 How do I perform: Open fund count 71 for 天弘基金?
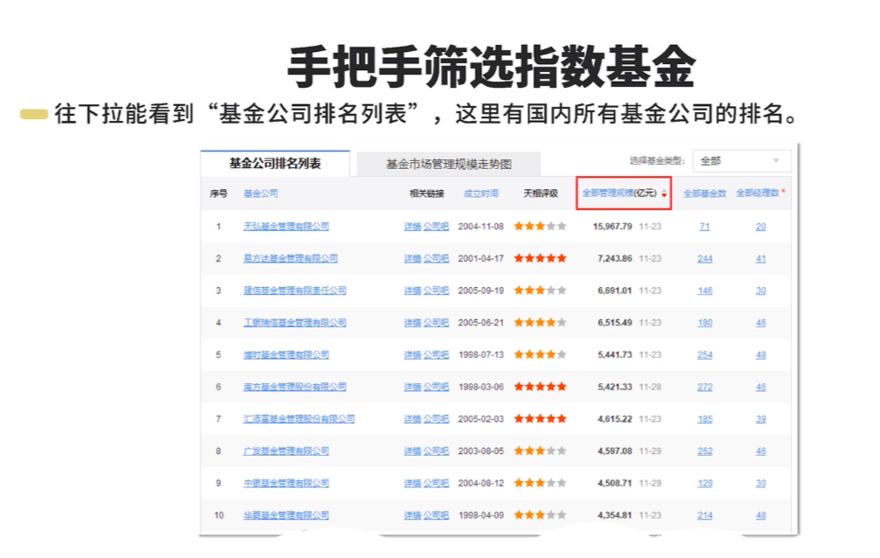click(705, 226)
